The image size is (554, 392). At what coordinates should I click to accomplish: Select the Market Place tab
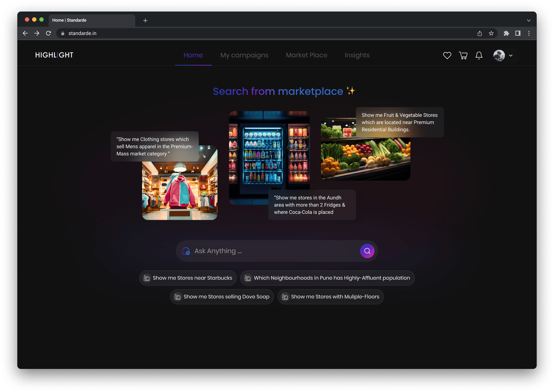tap(306, 55)
